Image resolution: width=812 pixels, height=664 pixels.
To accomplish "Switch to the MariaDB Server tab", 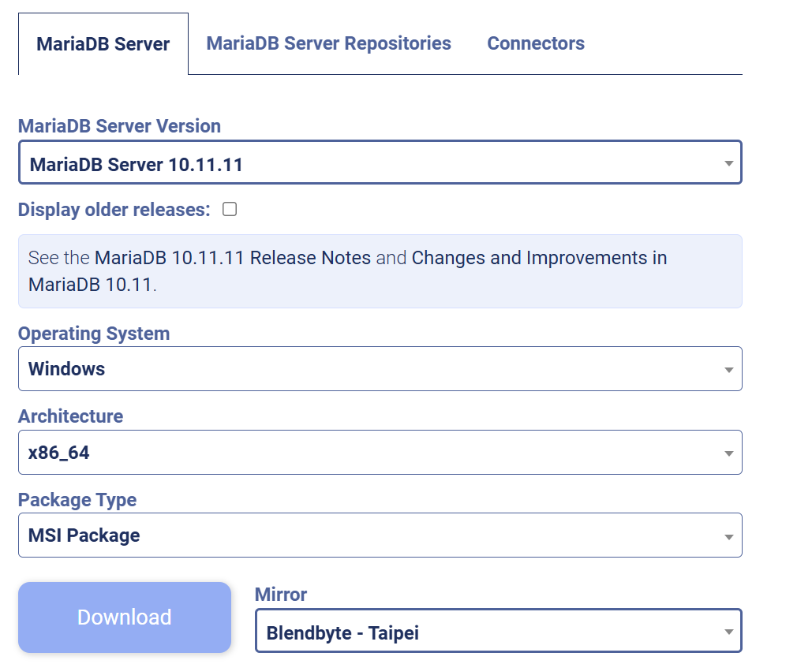I will coord(103,44).
